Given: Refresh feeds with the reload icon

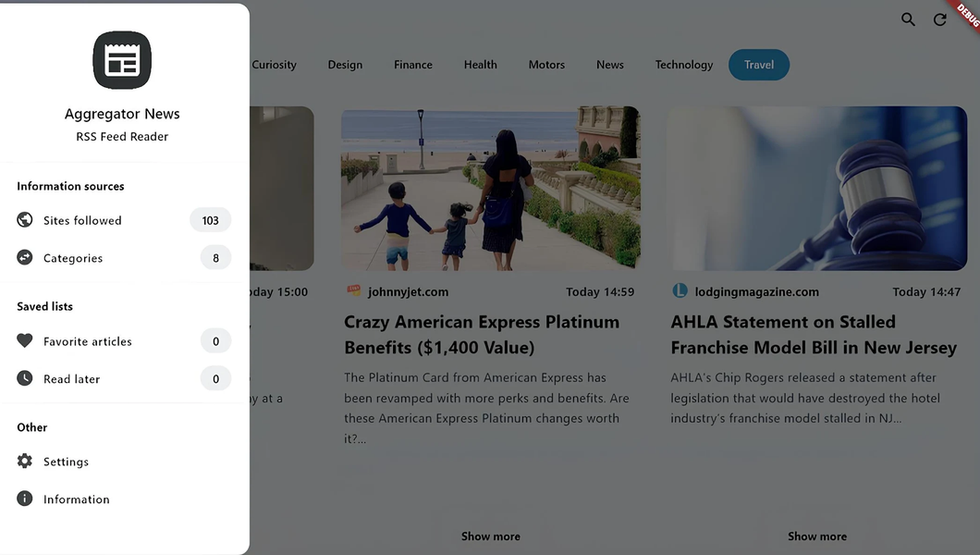Looking at the screenshot, I should 940,20.
